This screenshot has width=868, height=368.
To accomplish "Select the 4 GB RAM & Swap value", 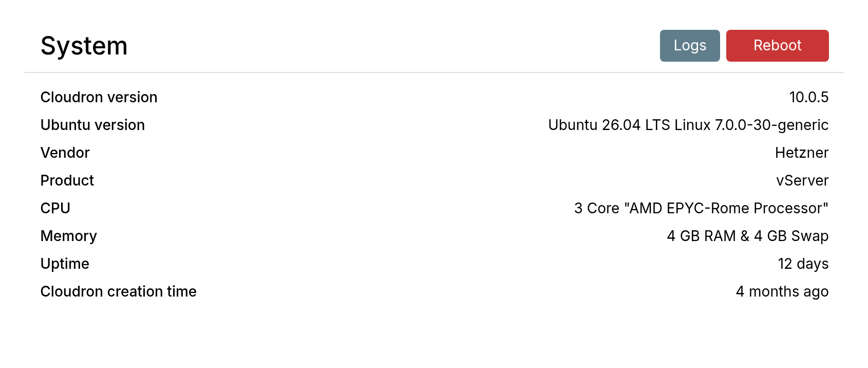I will click(x=748, y=236).
